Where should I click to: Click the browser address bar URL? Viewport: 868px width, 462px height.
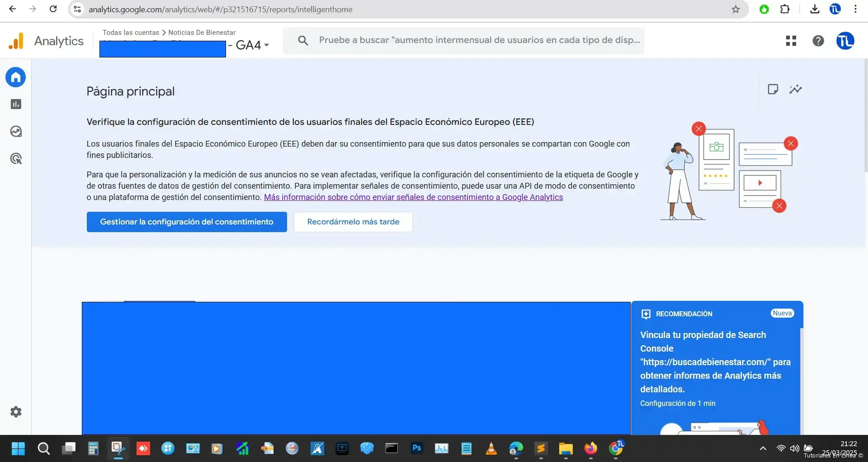tap(221, 10)
